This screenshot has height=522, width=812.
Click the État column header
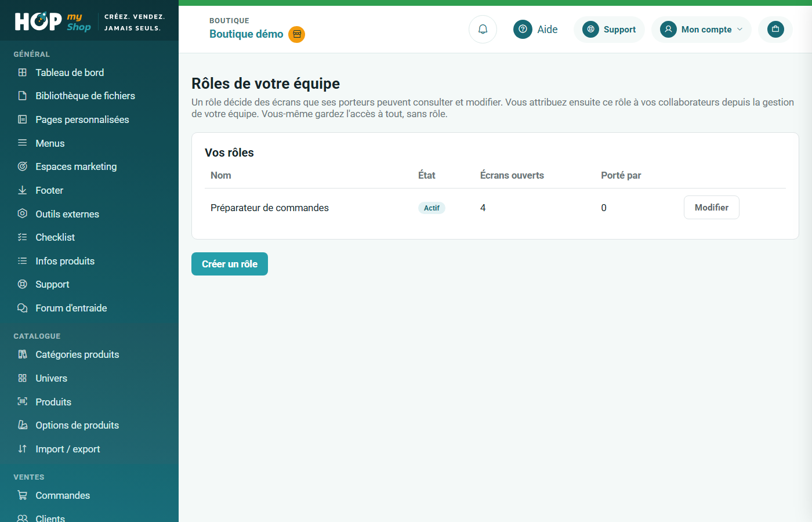[427, 175]
